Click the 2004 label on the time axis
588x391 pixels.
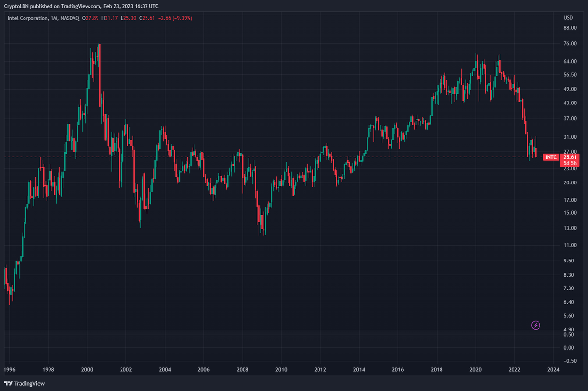click(165, 370)
